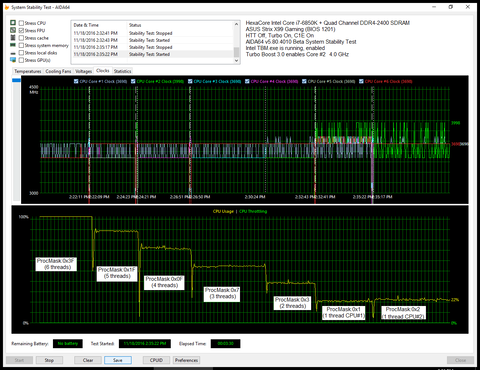The width and height of the screenshot is (480, 370).
Task: Click the 2:30:24 PM time axis label
Action: tap(255, 197)
